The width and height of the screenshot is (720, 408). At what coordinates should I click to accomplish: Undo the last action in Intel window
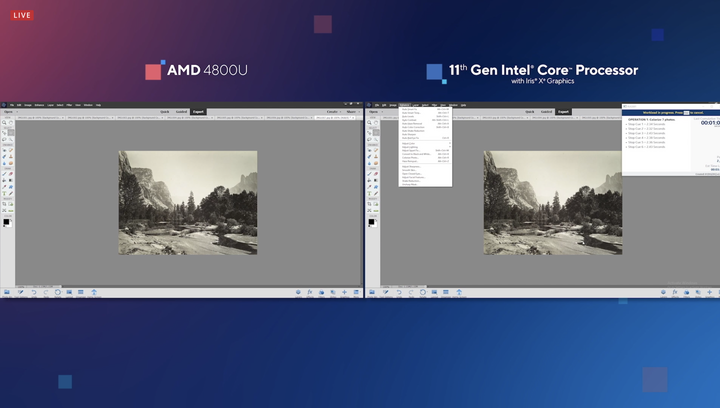click(x=399, y=293)
